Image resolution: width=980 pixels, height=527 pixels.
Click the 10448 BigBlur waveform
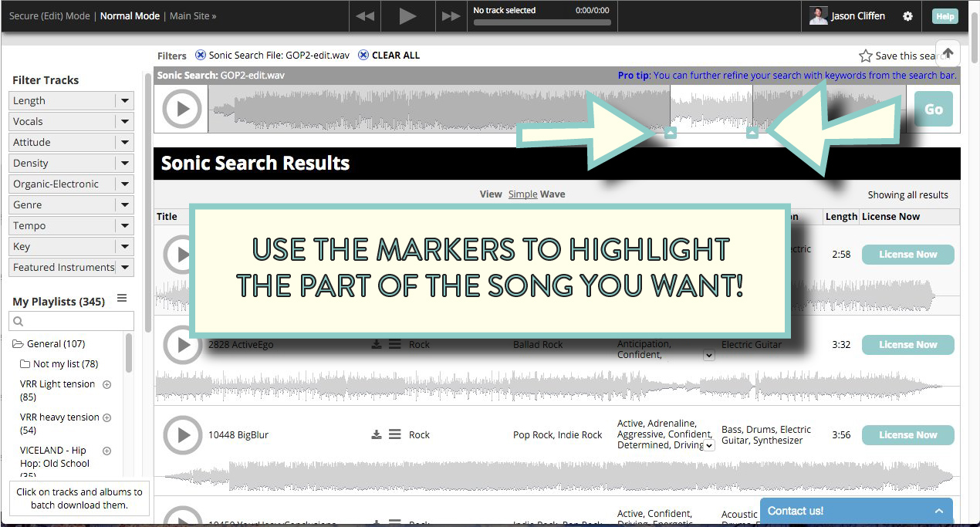(x=556, y=476)
